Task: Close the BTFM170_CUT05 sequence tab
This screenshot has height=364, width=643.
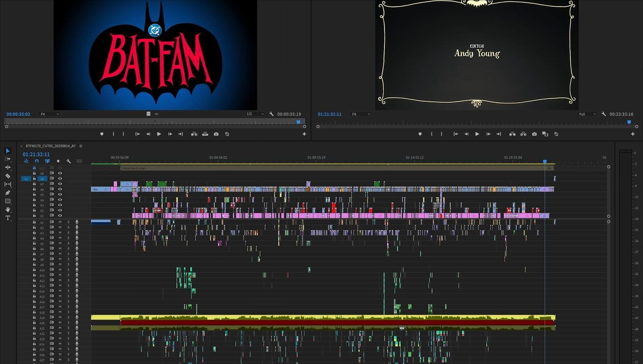Action: 21,146
